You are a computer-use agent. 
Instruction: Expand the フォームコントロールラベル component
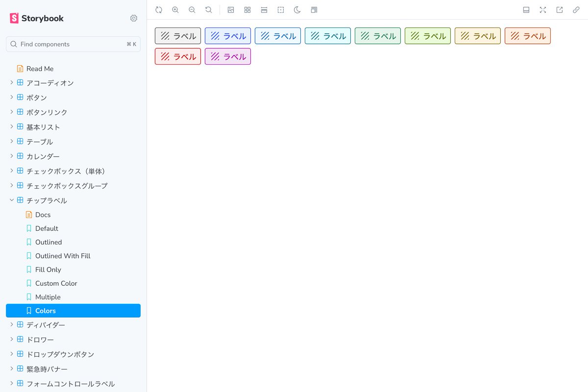[73, 384]
